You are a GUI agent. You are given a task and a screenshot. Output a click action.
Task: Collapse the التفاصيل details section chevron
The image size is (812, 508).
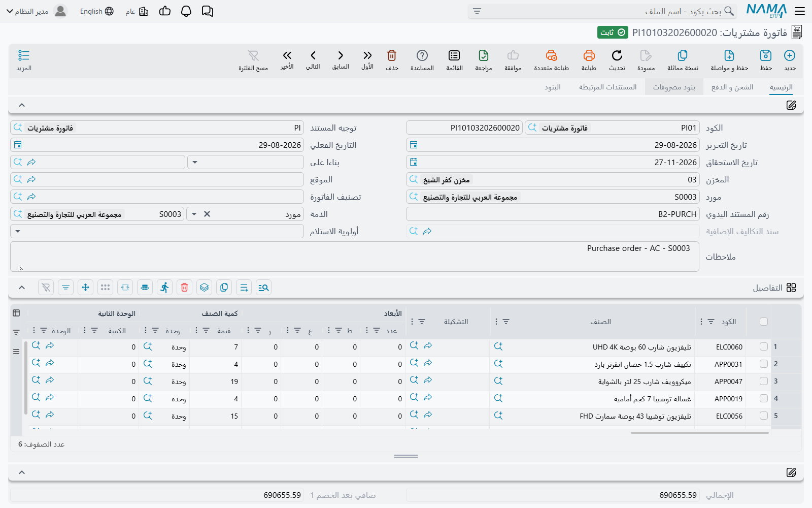click(22, 288)
